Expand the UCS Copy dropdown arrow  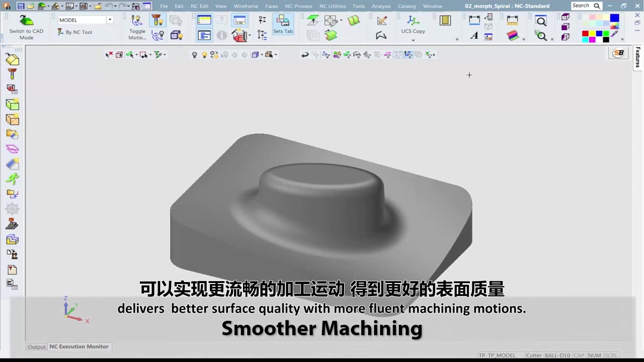coord(413,40)
